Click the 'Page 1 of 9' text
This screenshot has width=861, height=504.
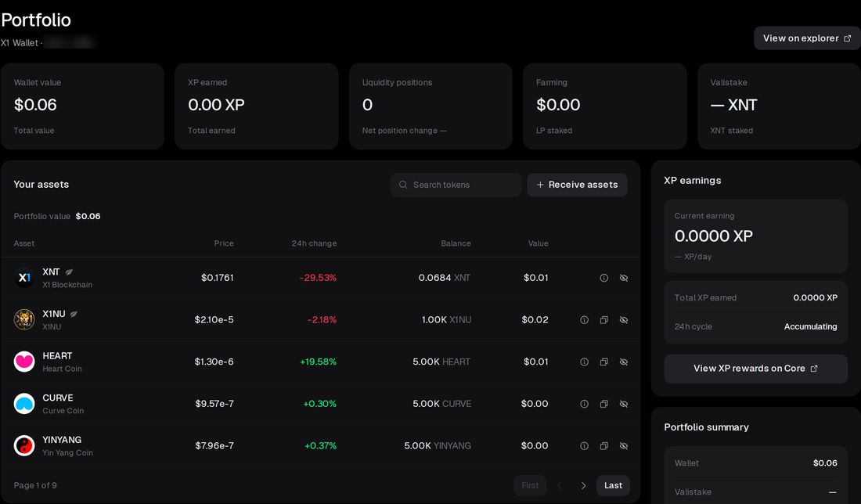(35, 485)
